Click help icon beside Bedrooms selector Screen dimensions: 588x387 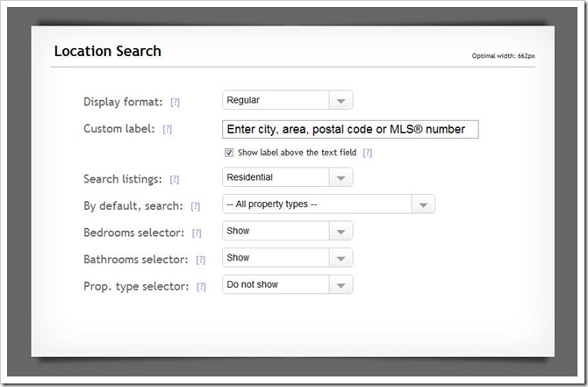[x=197, y=233]
